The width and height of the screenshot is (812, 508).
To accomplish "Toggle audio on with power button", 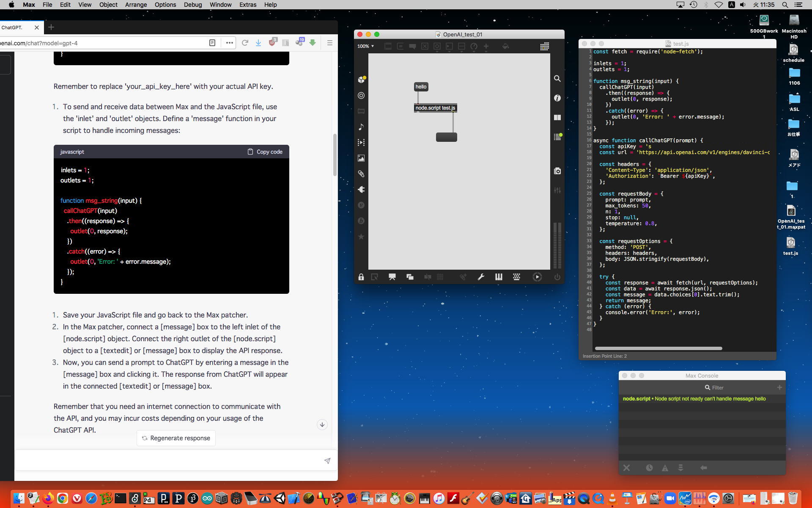I will (x=557, y=277).
